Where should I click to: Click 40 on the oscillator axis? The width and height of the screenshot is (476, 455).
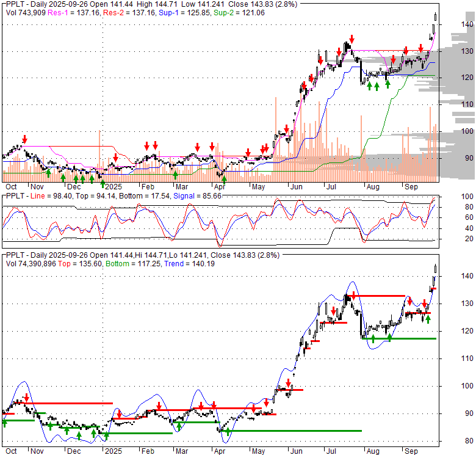pyautogui.click(x=469, y=228)
